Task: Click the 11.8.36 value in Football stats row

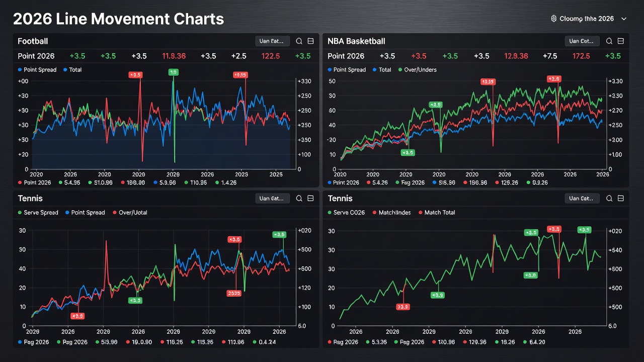Action: pos(174,56)
